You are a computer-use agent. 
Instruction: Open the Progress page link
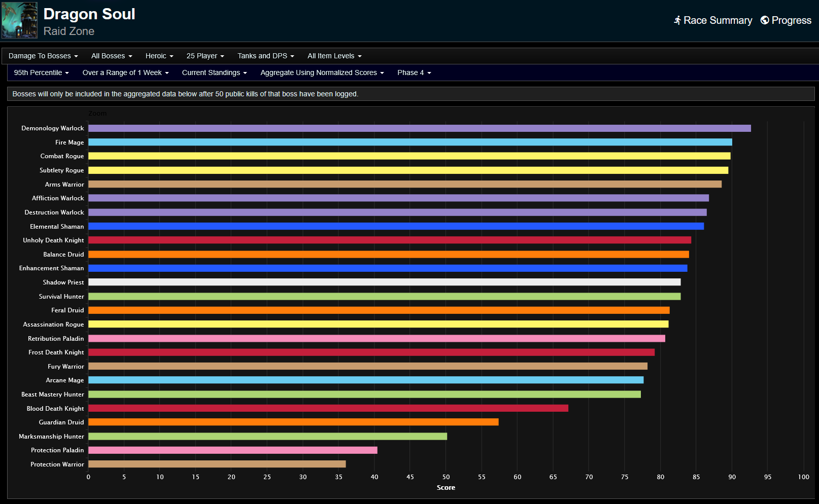[x=791, y=20]
